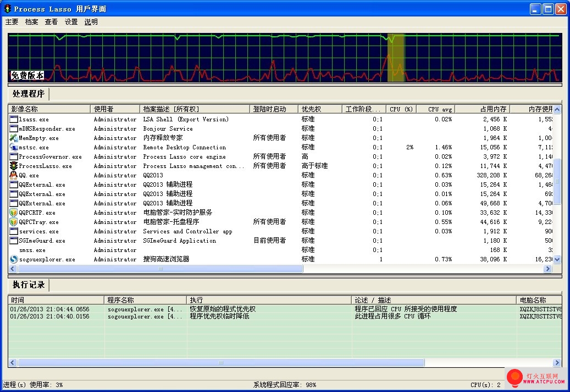Open the 查看 menu
Viewport: 570px width, 392px height.
pos(51,22)
